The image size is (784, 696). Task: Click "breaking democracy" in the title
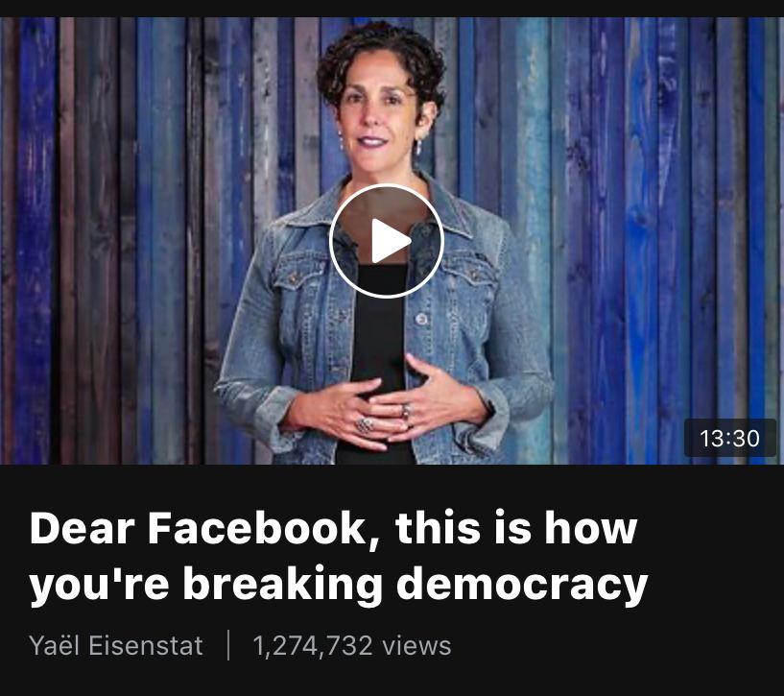coord(416,584)
